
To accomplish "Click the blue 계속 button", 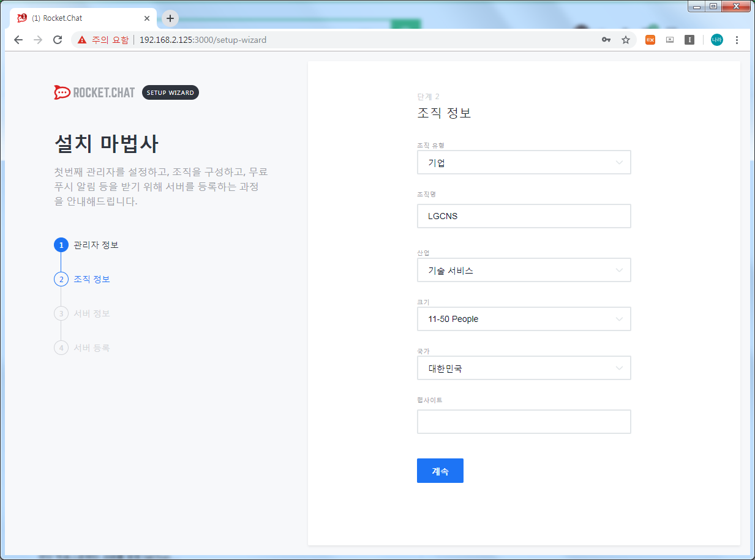I will [x=440, y=471].
